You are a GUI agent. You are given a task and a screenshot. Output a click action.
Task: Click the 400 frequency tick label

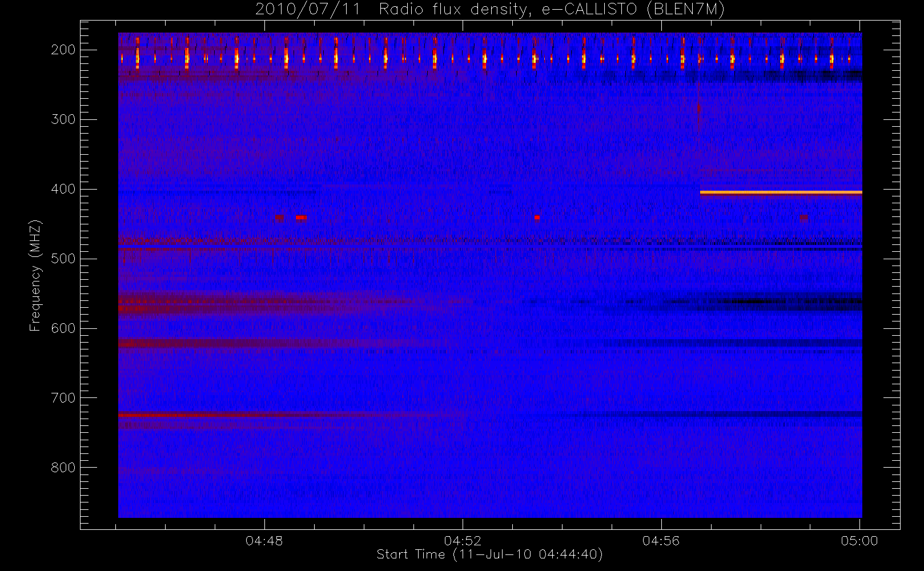pyautogui.click(x=63, y=189)
